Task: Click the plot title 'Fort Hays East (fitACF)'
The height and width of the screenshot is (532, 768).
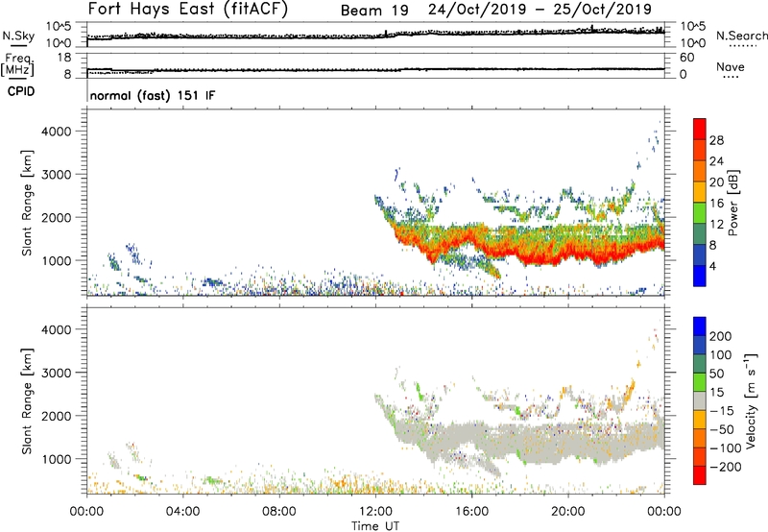Action: pos(188,9)
